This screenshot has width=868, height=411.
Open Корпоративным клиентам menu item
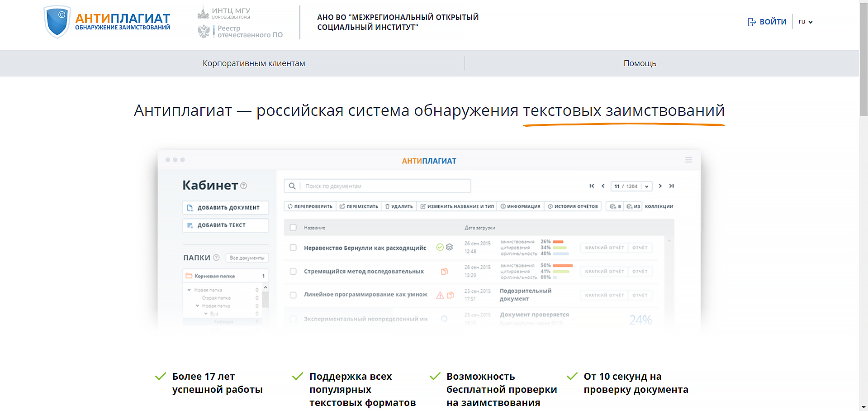pos(254,63)
